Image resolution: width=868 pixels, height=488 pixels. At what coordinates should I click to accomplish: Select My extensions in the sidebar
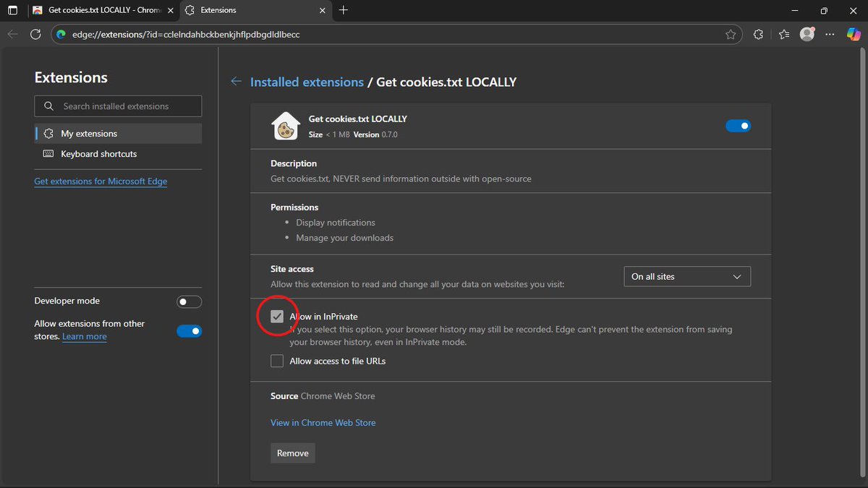click(x=118, y=134)
